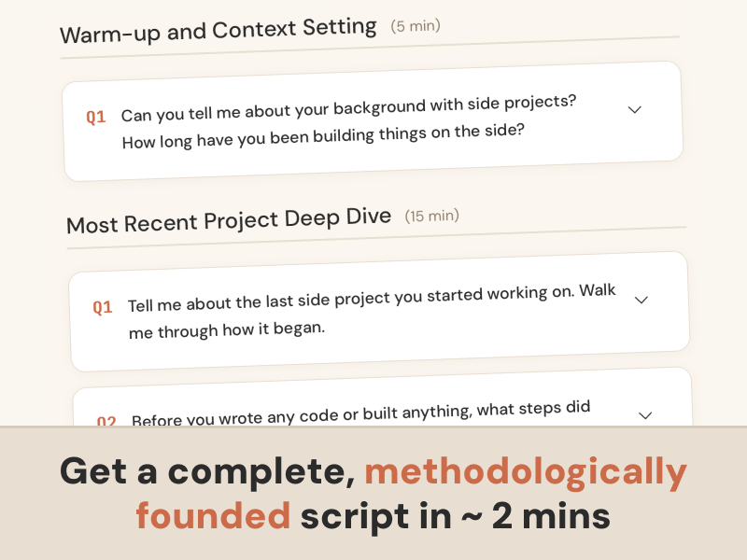Expand the 'Before you wrote any code' question

644,414
